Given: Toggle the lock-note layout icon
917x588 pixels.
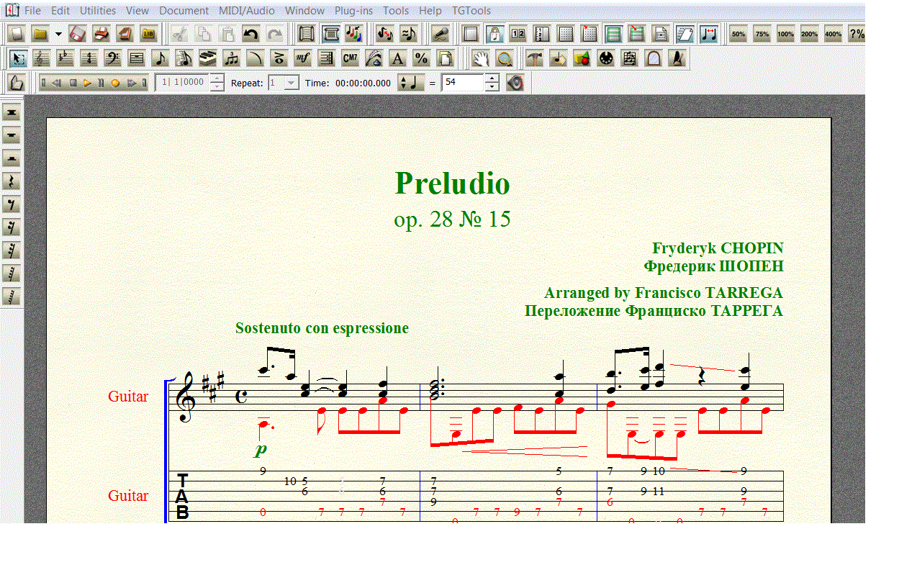Looking at the screenshot, I should click(x=494, y=34).
